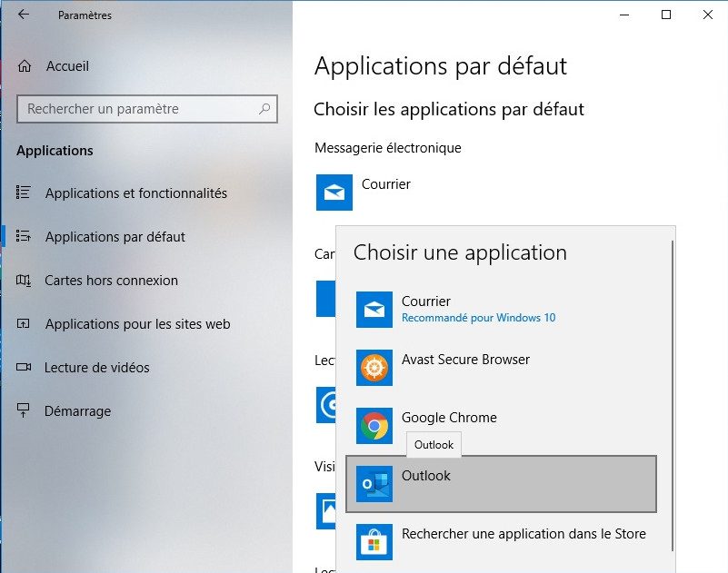Select the Courrier icon under Messagerie électronique
The image size is (728, 573).
(x=334, y=193)
